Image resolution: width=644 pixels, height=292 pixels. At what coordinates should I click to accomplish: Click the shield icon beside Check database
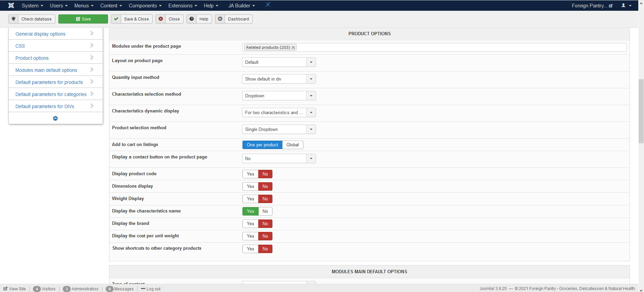13,19
